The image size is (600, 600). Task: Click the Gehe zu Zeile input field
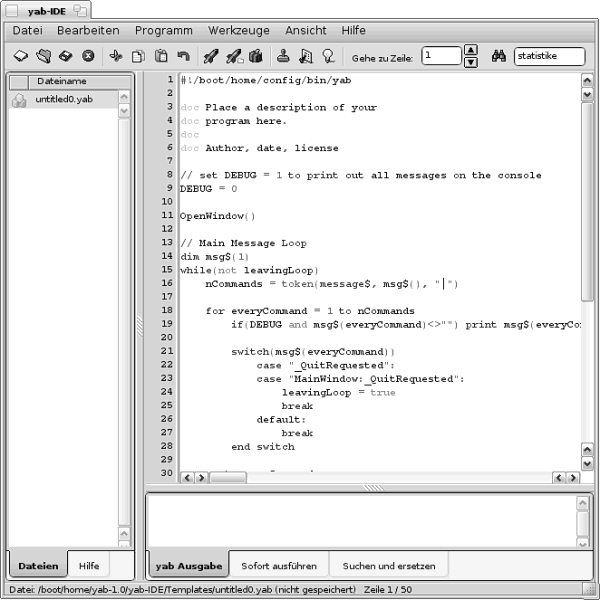coord(441,56)
